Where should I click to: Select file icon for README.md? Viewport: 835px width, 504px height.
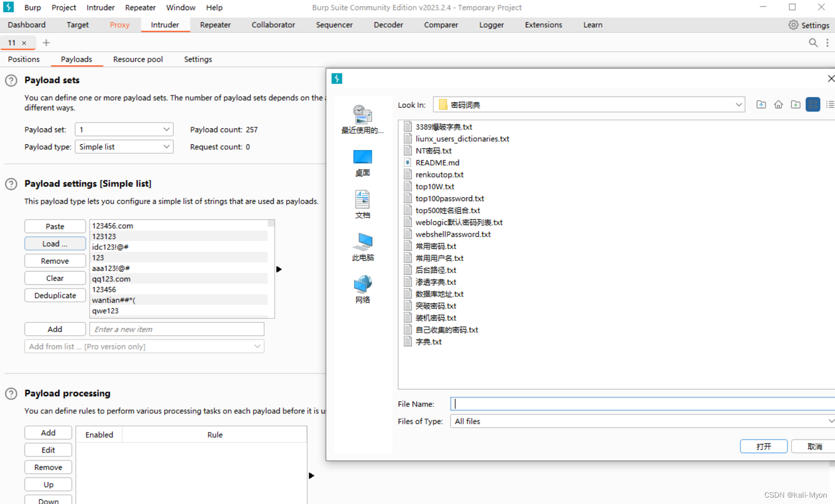pos(407,162)
